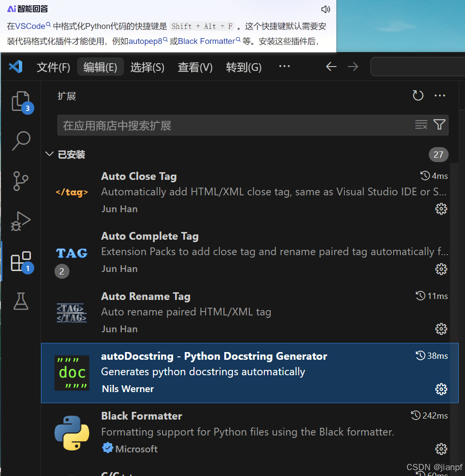Click the 38ms activation time

[x=432, y=355]
